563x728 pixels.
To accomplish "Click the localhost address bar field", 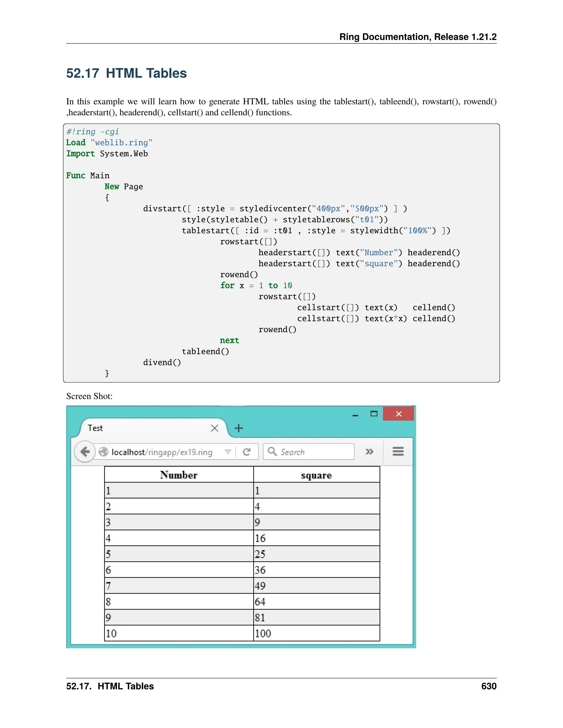I will [162, 452].
